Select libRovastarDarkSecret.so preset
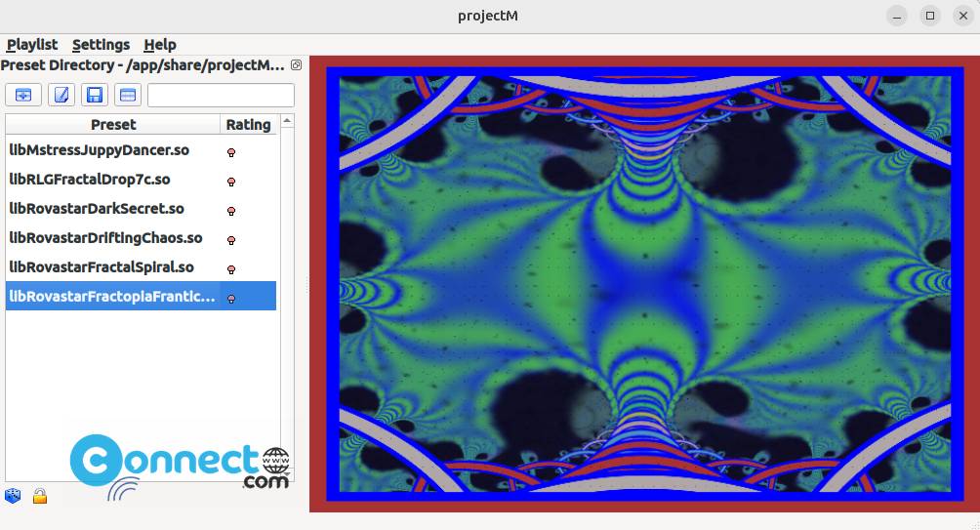 [97, 209]
